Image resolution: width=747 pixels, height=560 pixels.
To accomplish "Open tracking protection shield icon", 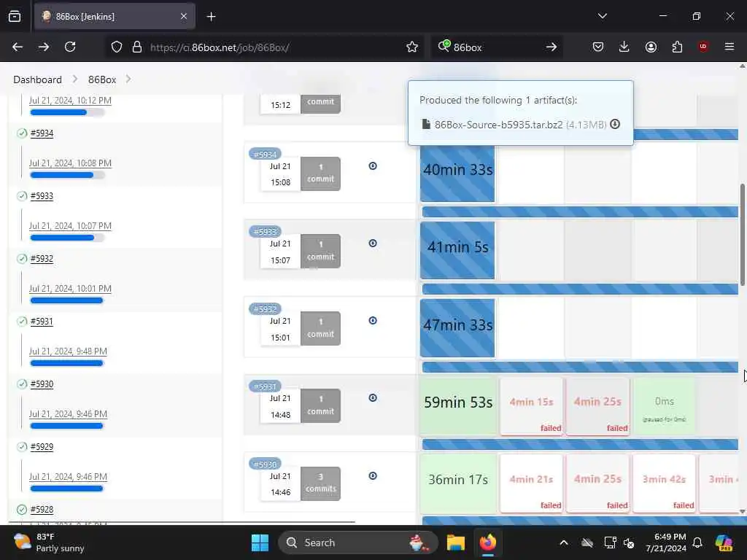I will click(117, 47).
